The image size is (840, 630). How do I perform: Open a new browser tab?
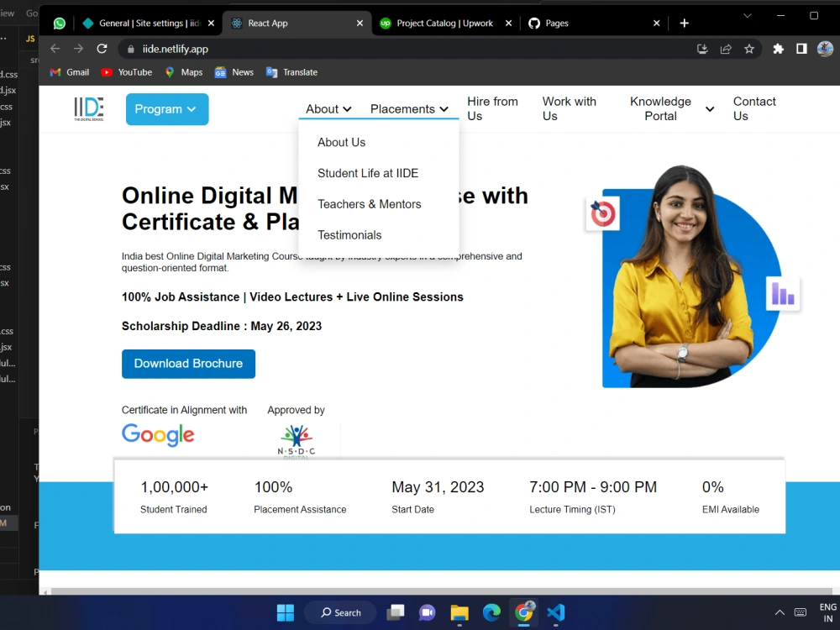click(x=684, y=23)
